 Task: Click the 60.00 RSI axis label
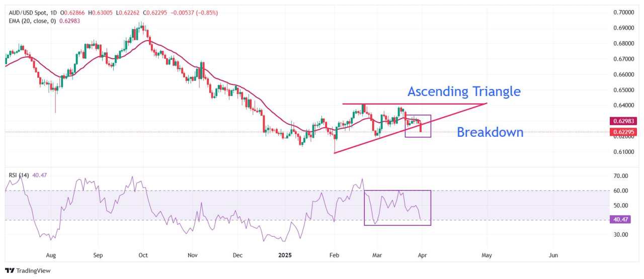point(620,191)
